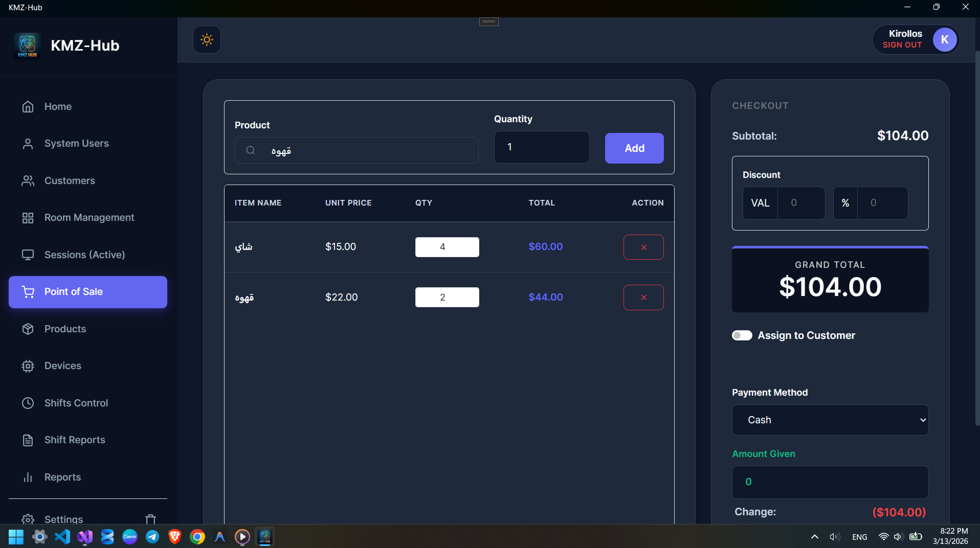Open the Products section

[x=64, y=329]
